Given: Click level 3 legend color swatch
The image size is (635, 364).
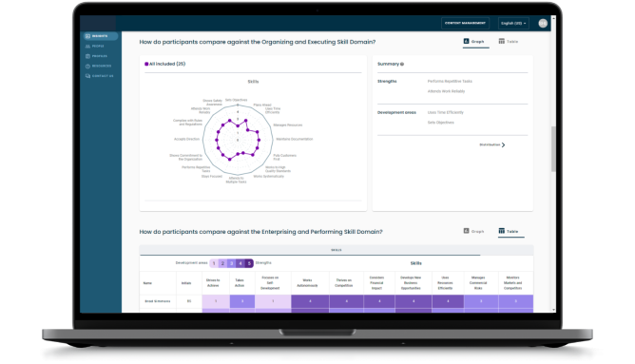Looking at the screenshot, I should pos(232,263).
